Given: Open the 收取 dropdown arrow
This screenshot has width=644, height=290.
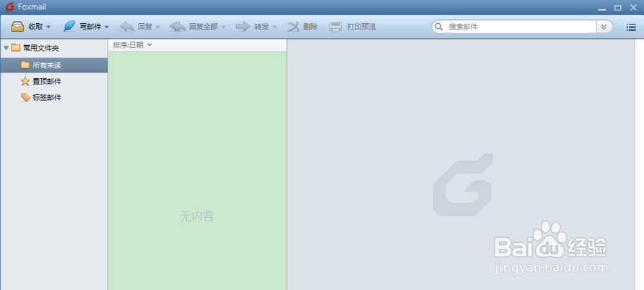Looking at the screenshot, I should click(48, 27).
